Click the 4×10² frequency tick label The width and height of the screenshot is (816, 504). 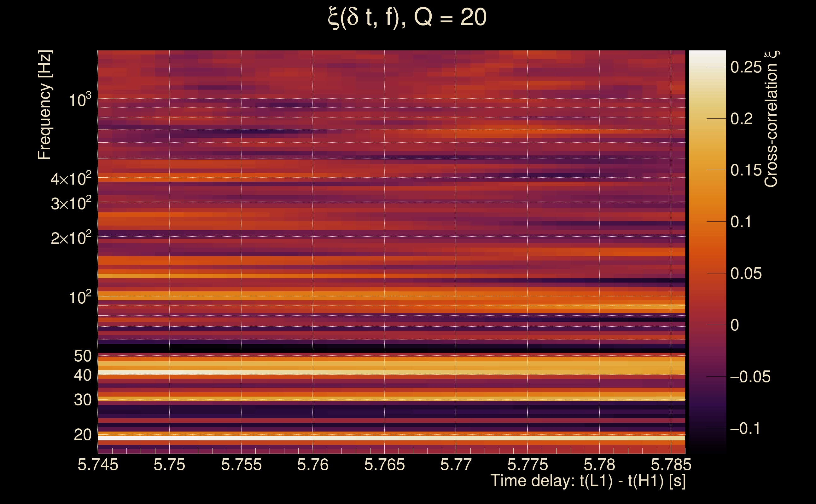click(71, 179)
